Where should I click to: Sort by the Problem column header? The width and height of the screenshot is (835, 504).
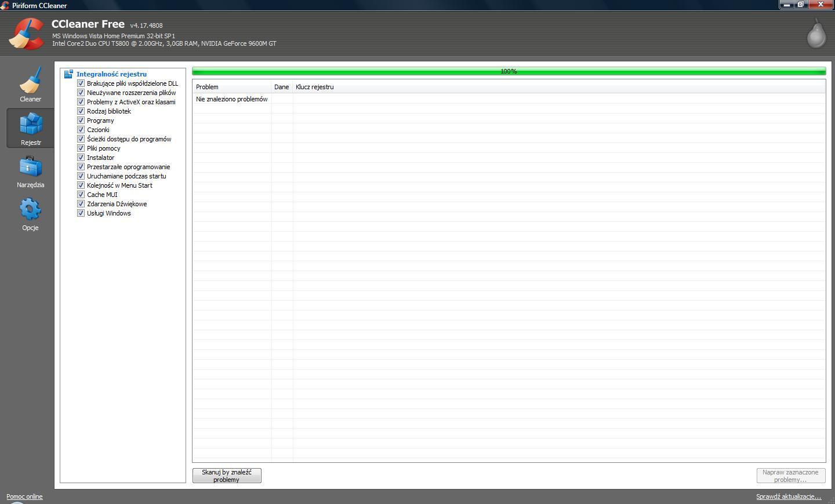point(232,87)
